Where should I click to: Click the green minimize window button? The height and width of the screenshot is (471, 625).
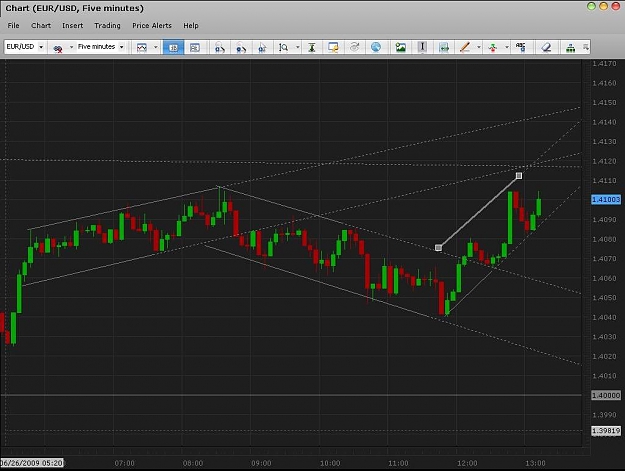(592, 6)
